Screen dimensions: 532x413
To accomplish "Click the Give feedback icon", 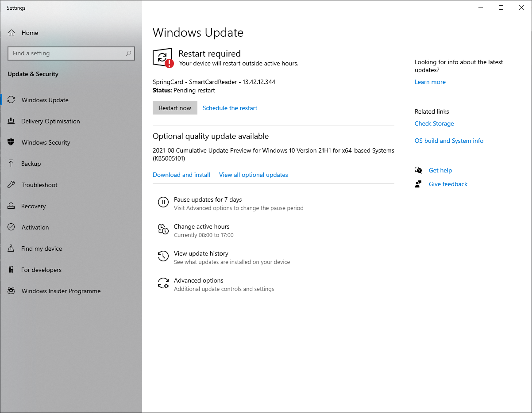I will point(418,184).
